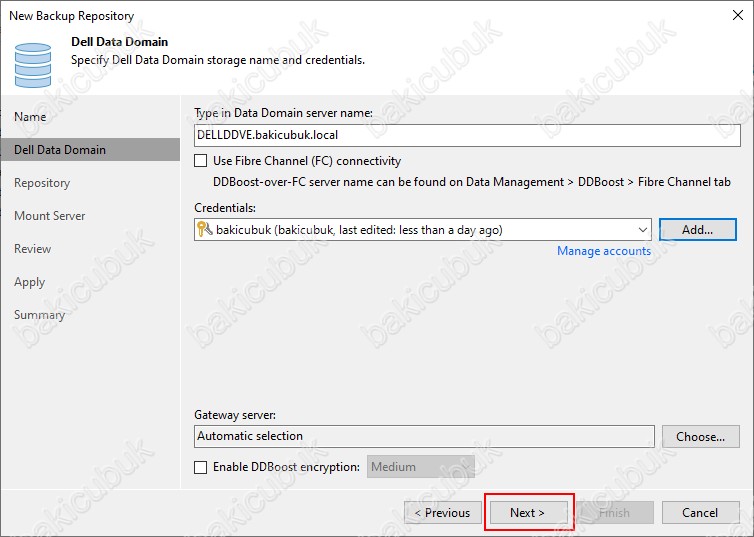The height and width of the screenshot is (537, 754).
Task: Click the Add... credentials button
Action: coord(697,230)
